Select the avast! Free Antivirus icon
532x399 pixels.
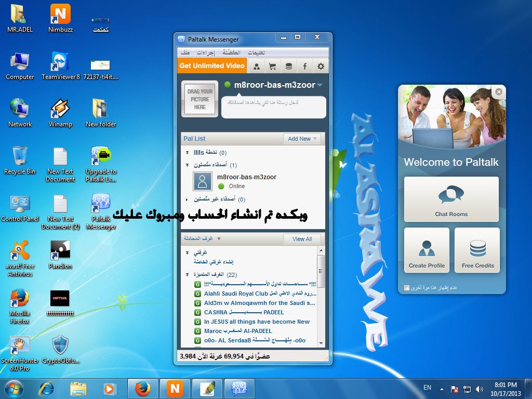tap(20, 259)
